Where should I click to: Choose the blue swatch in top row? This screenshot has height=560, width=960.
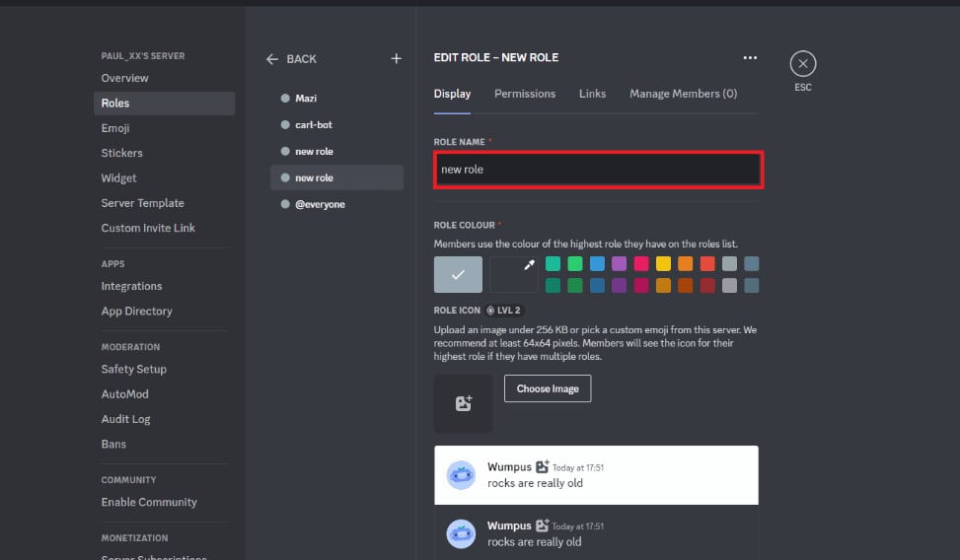pyautogui.click(x=597, y=264)
